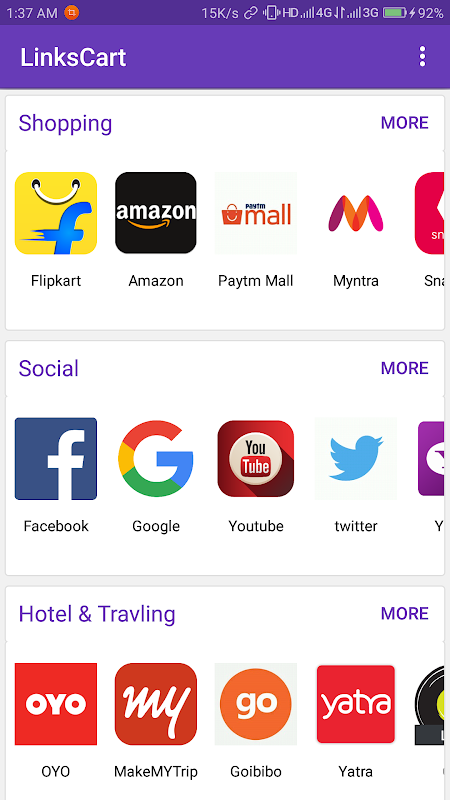Select the Goibibo icon
Viewport: 450px width, 800px height.
[x=256, y=704]
